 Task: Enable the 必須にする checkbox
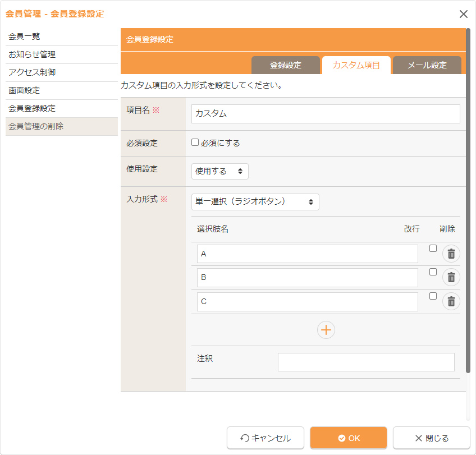(195, 143)
